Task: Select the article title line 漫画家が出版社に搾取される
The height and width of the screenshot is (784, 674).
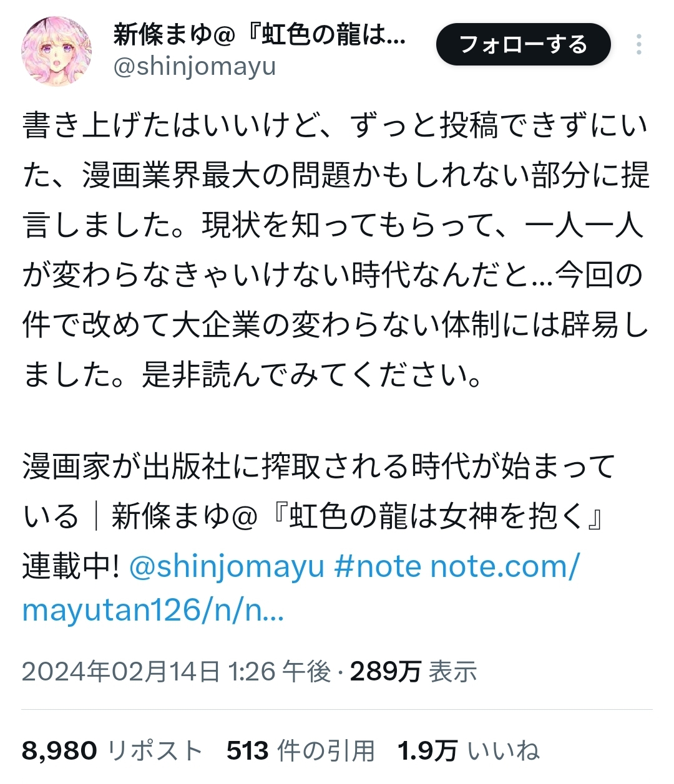Action: (320, 467)
